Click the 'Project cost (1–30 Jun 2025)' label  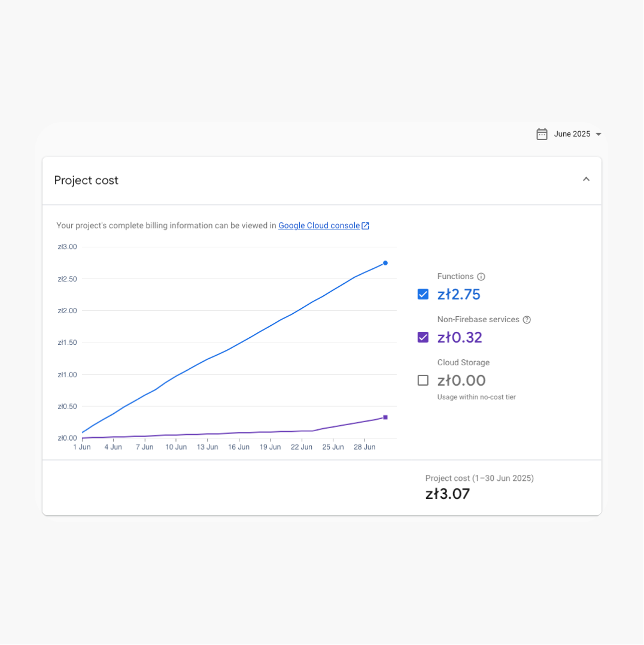pos(479,478)
